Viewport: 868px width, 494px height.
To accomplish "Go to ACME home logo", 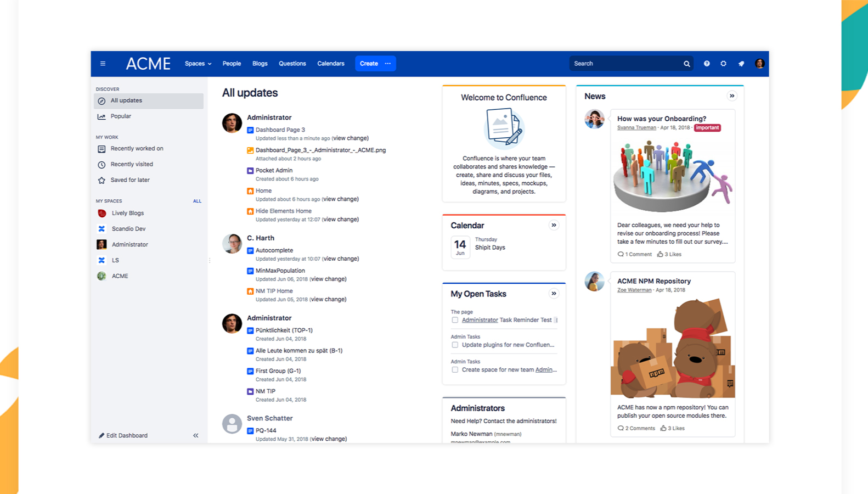I will (148, 64).
